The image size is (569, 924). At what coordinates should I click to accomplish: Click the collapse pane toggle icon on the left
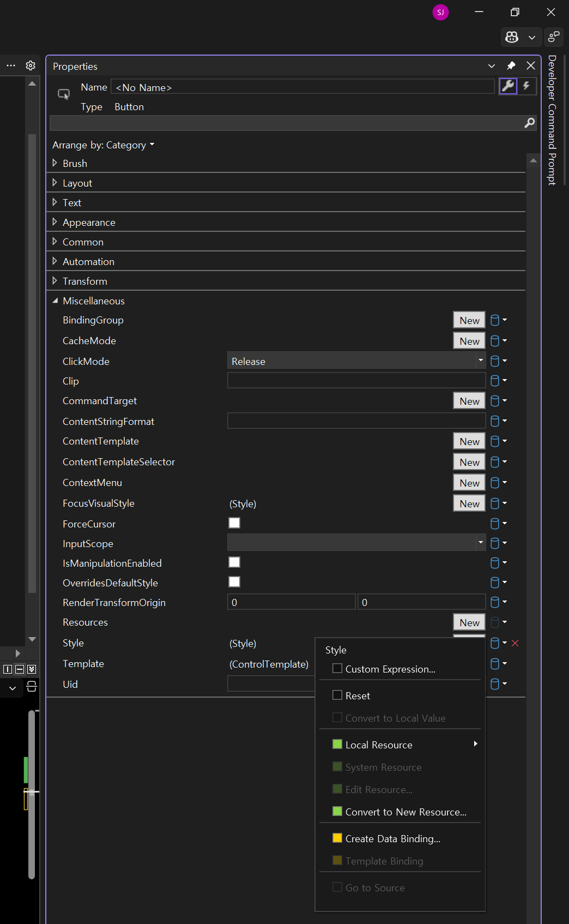pos(32,669)
